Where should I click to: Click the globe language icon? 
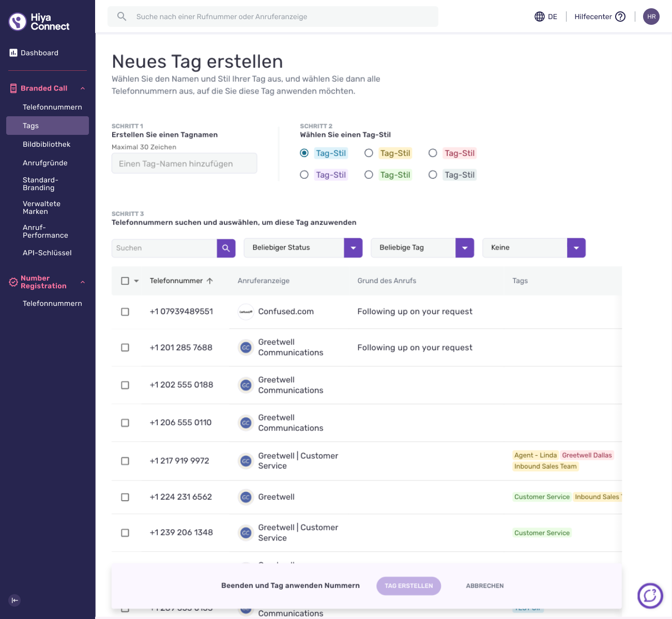540,17
